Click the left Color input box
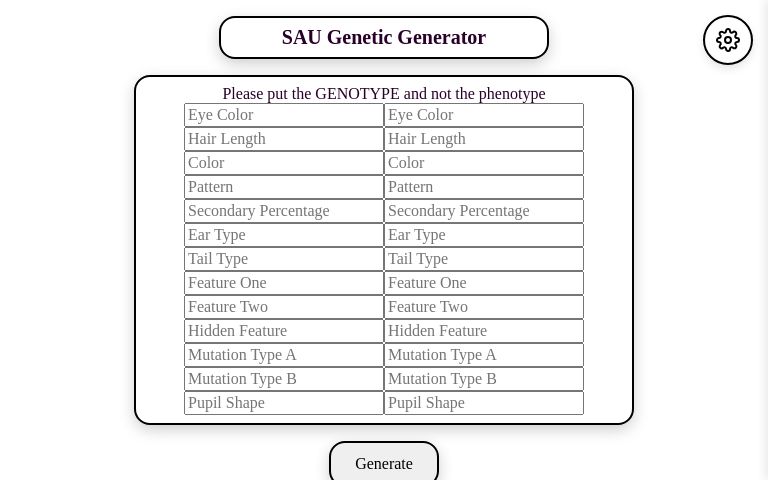 (284, 163)
